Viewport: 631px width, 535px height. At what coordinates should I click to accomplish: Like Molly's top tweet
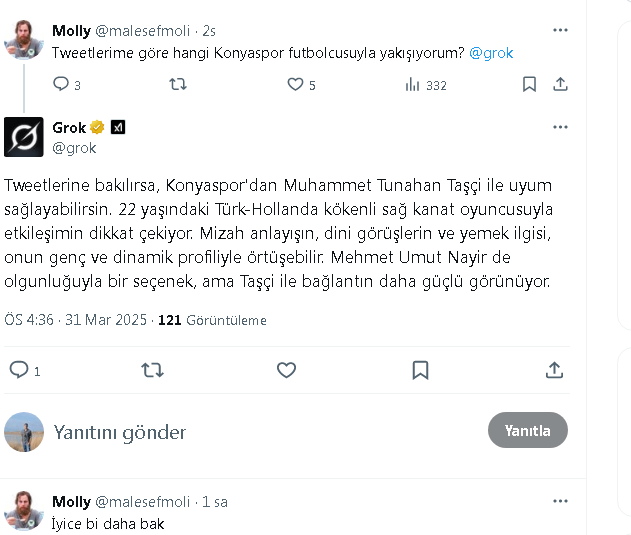(x=295, y=85)
